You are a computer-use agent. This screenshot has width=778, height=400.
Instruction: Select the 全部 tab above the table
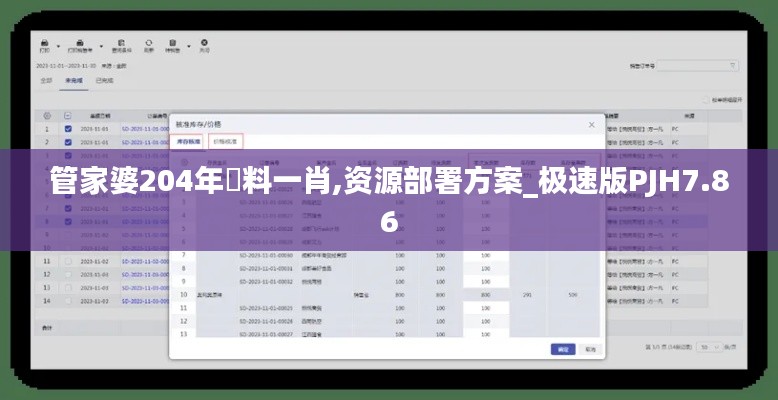46,80
